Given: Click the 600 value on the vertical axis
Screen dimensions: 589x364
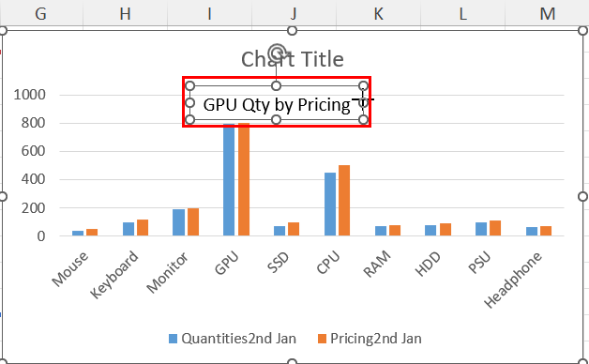Looking at the screenshot, I should (33, 151).
